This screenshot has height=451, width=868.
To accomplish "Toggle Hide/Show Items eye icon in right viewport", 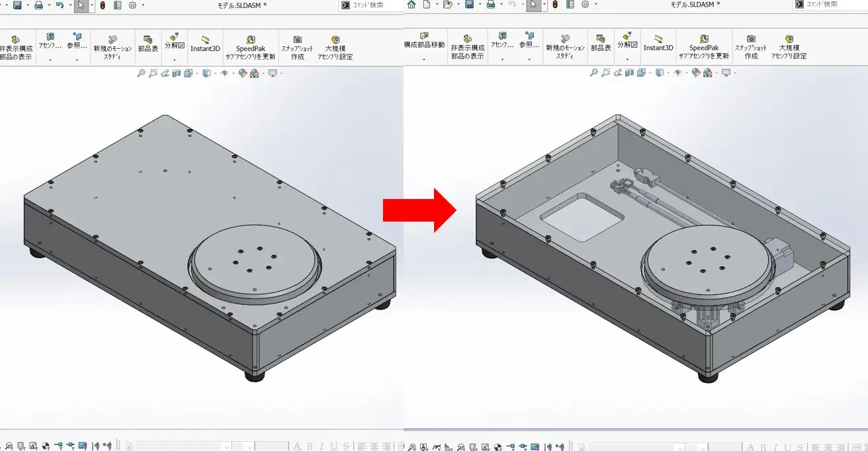I will [x=677, y=73].
